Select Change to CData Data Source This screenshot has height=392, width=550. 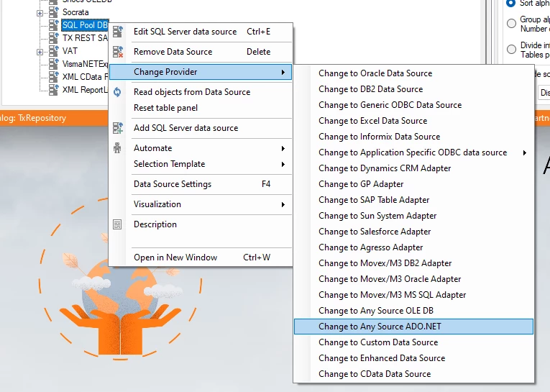(413, 374)
